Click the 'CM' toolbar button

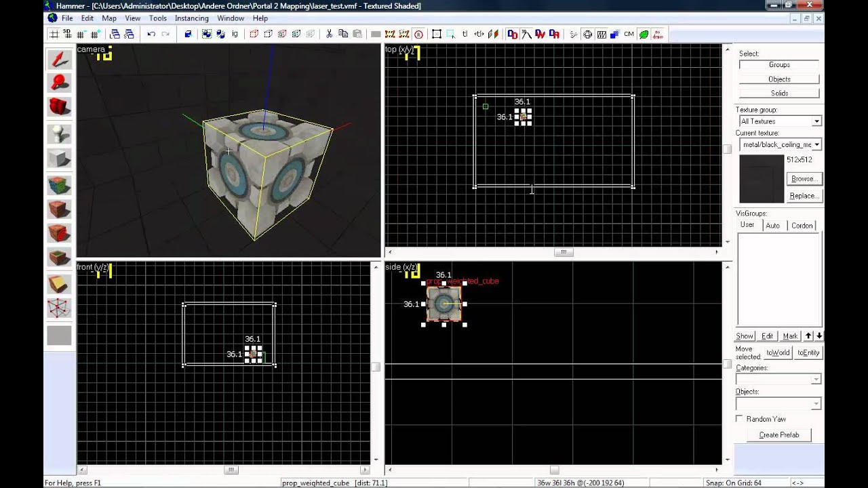pyautogui.click(x=629, y=34)
